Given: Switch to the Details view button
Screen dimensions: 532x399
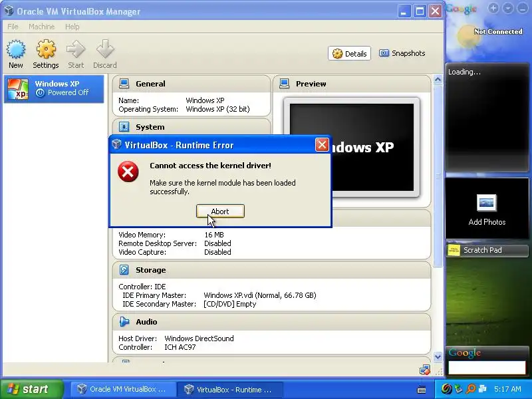Looking at the screenshot, I should pyautogui.click(x=350, y=54).
